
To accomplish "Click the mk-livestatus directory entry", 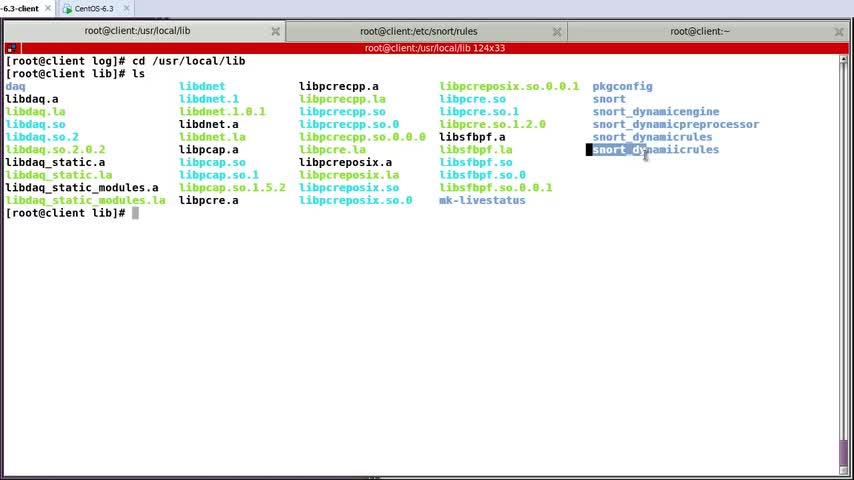I will pos(483,200).
